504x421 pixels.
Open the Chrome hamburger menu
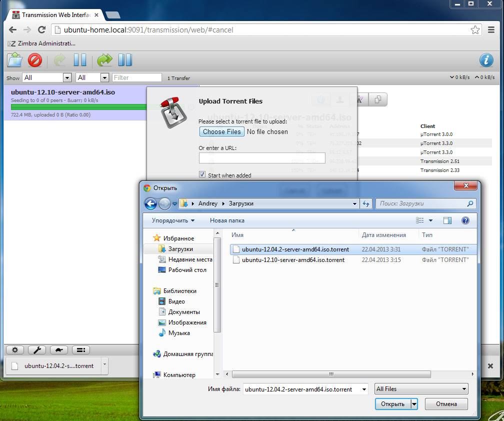[x=491, y=30]
